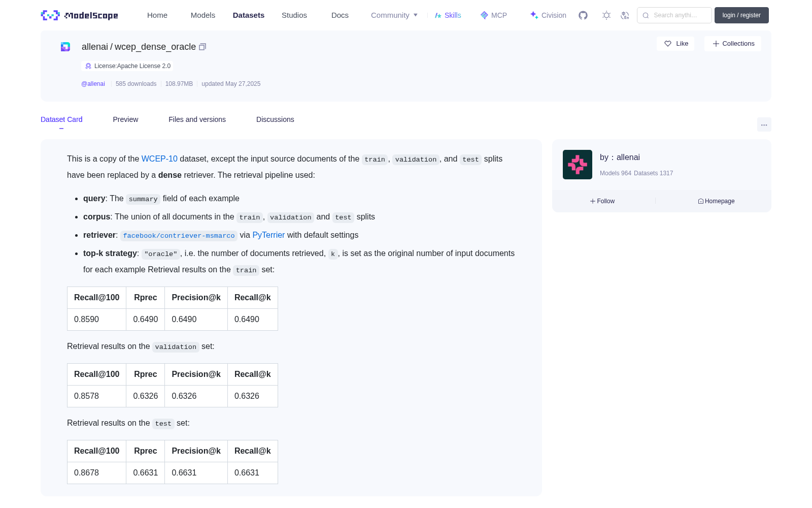
Task: Open the WCEP-10 dataset link
Action: point(159,159)
